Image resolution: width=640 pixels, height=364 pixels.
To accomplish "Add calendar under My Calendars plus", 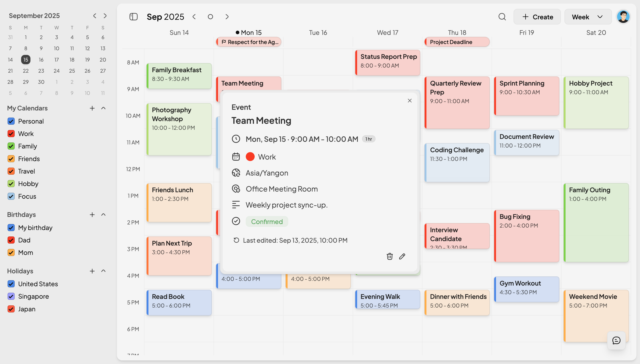I will [92, 108].
